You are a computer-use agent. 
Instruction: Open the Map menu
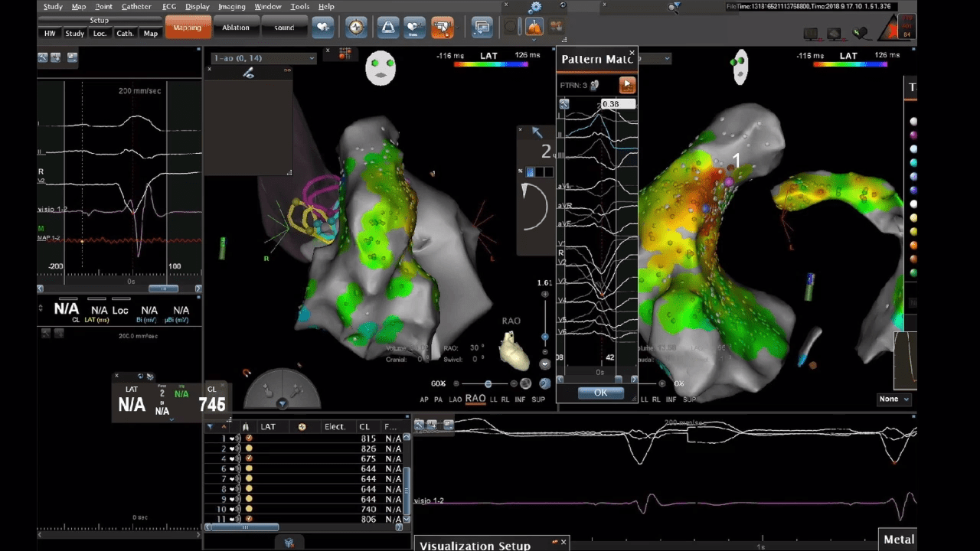click(x=79, y=7)
